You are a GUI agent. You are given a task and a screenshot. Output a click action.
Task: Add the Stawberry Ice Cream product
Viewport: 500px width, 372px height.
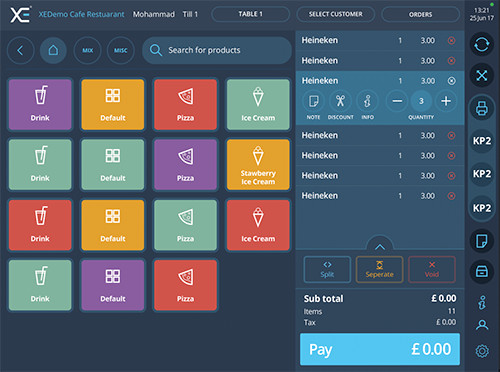click(258, 165)
